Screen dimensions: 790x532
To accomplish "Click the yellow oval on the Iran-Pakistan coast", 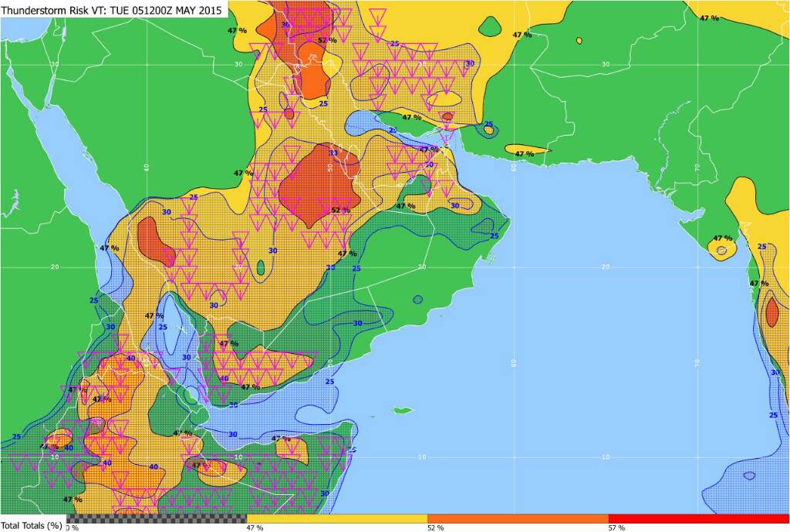I will click(x=527, y=150).
